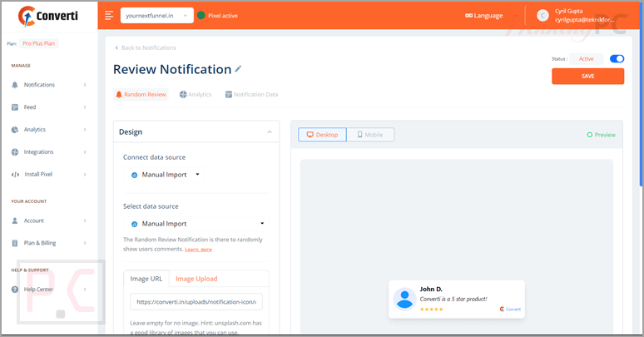Image resolution: width=644 pixels, height=337 pixels.
Task: Click the Notifications bell icon in sidebar
Action: pos(15,85)
